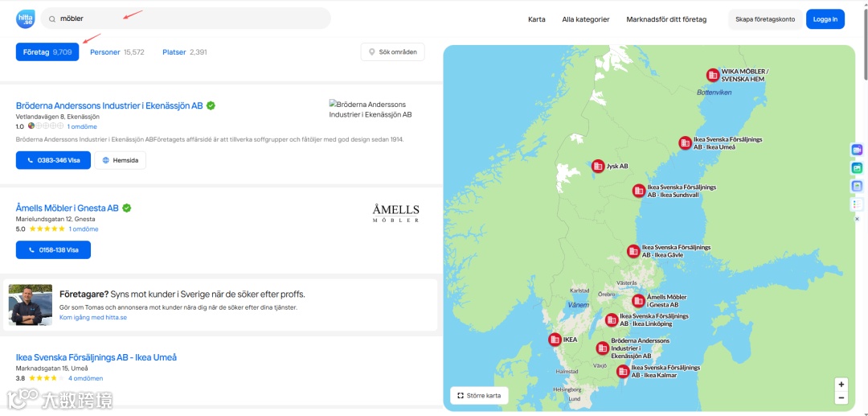Image resolution: width=868 pixels, height=416 pixels.
Task: Click the hitta.se logo
Action: pyautogui.click(x=26, y=19)
